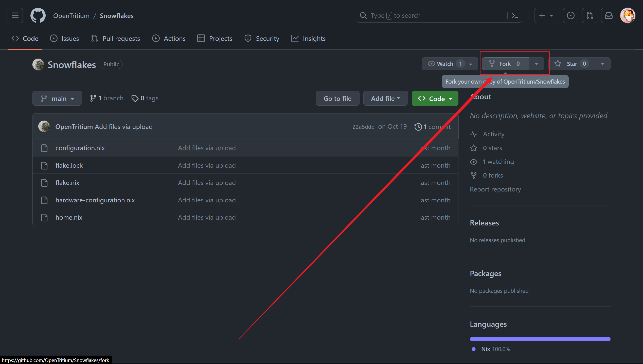Click the branch icon next to 1 branch

pos(93,98)
